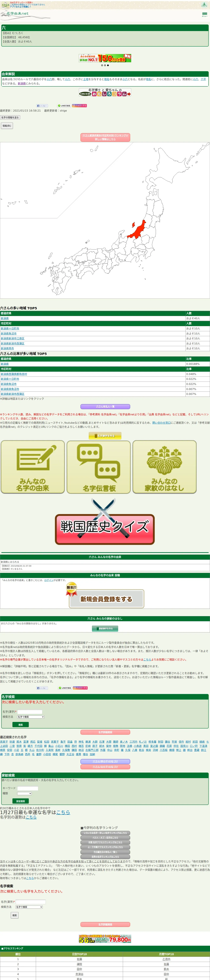Open the みんなの名字の由来 tile
Screen dimensions: 210x980
point(33,467)
